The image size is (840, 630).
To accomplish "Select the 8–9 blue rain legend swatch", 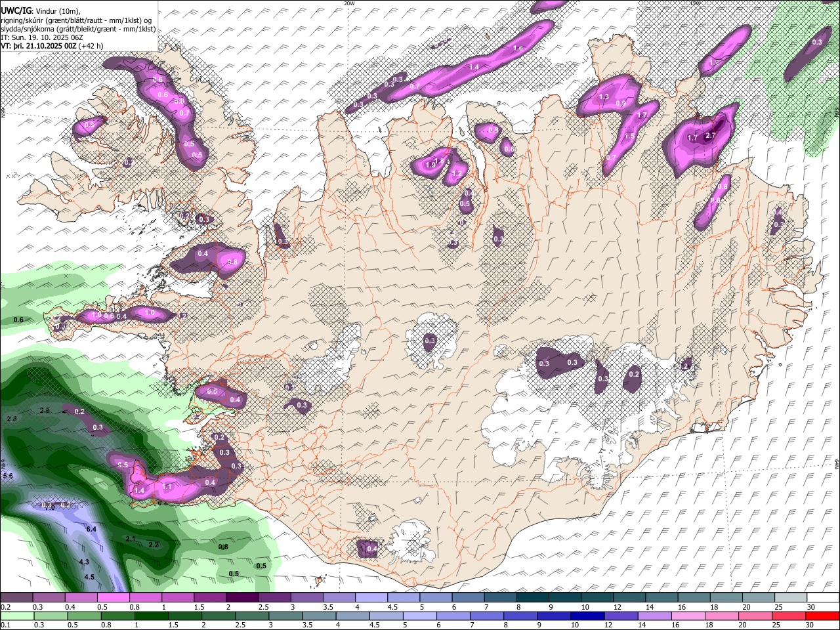I will point(520,616).
